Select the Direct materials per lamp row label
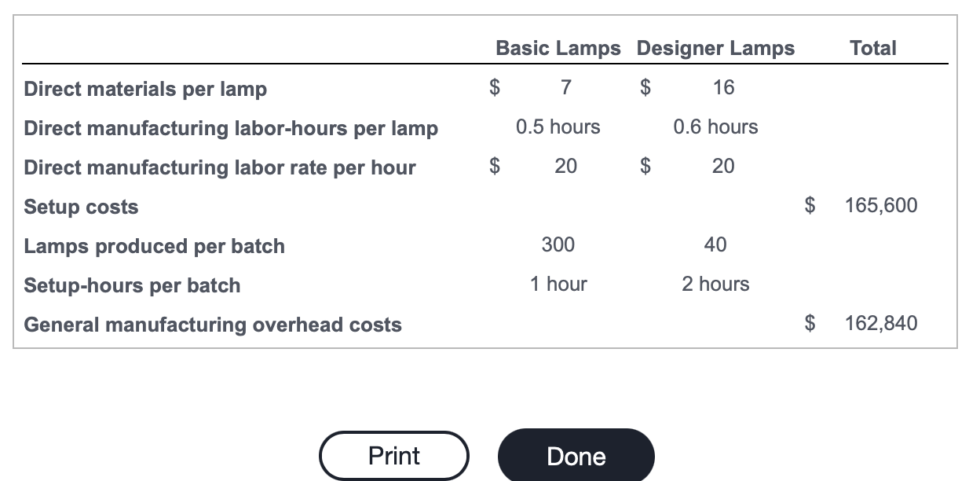980x481 pixels. tap(144, 89)
